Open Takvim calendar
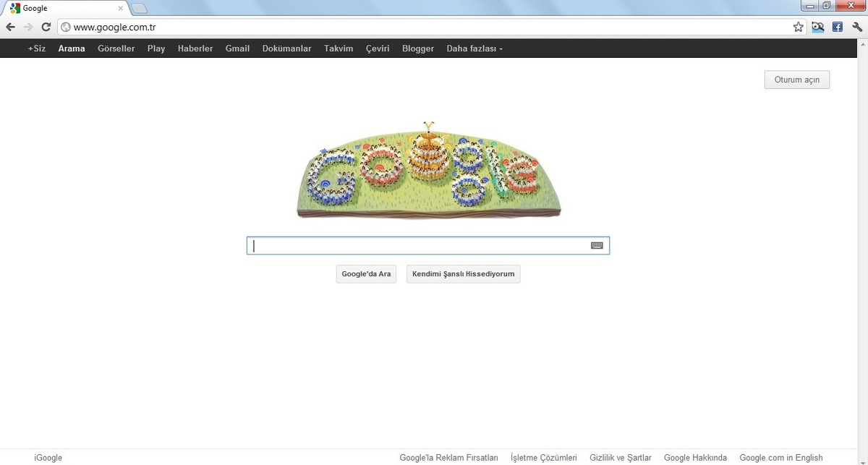This screenshot has height=465, width=868. [x=339, y=48]
